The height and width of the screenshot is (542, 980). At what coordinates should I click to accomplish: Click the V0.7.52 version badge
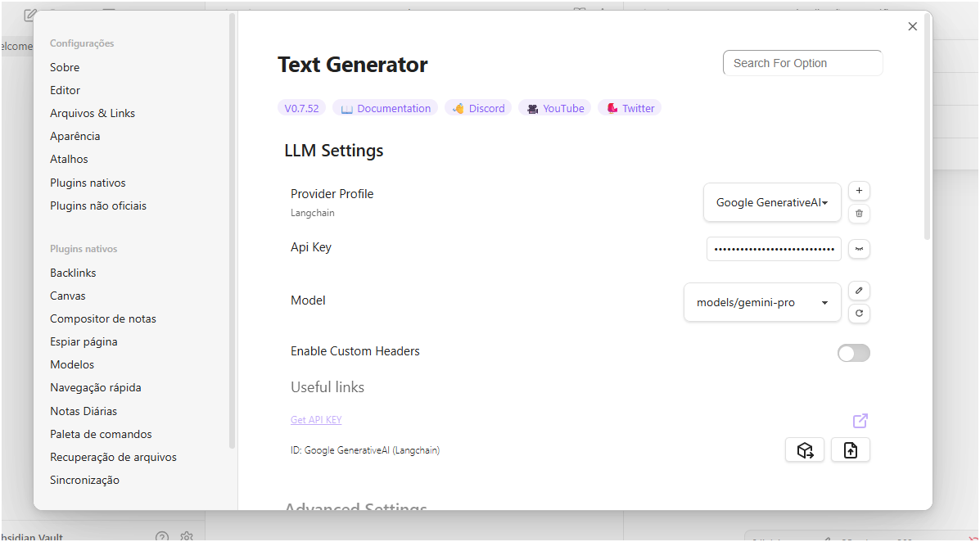coord(301,108)
